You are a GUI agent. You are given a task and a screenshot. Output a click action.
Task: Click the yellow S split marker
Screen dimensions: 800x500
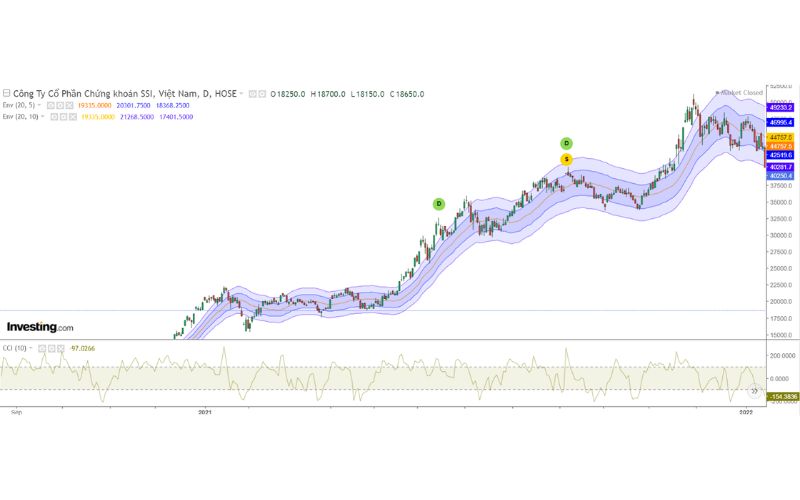coord(566,159)
